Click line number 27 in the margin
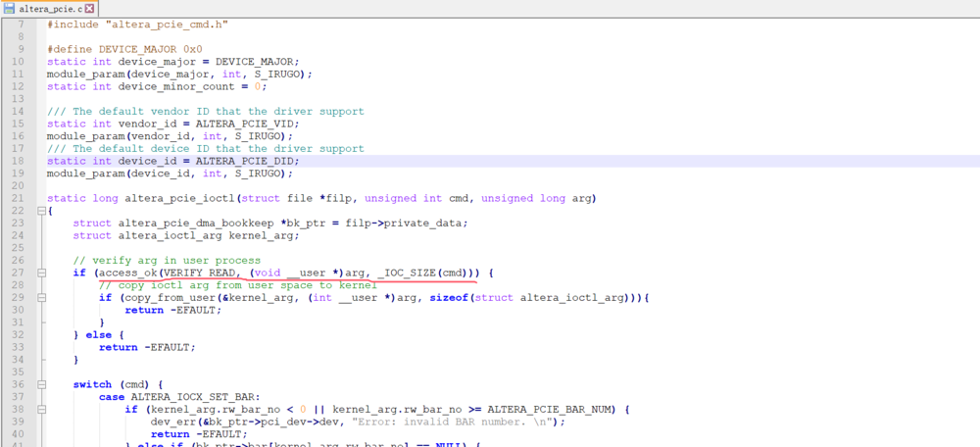The width and height of the screenshot is (980, 447). pyautogui.click(x=18, y=273)
